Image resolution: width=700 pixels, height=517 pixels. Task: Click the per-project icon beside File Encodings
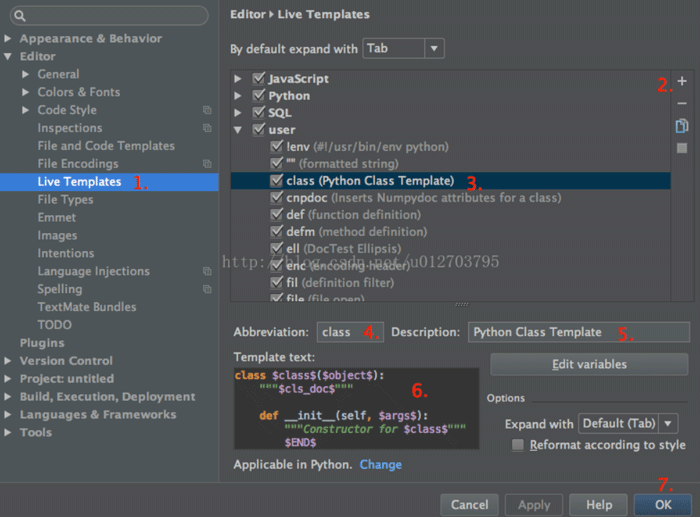coord(207,164)
